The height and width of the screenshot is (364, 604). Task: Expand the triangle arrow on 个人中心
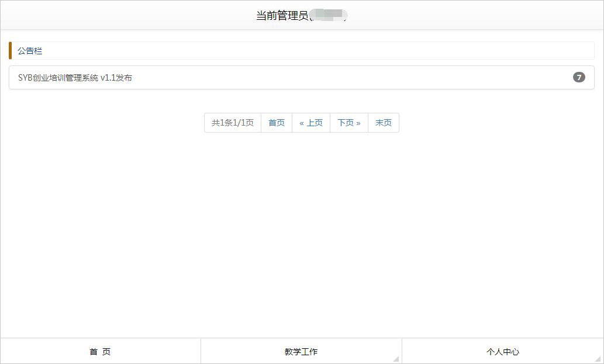pos(598,359)
